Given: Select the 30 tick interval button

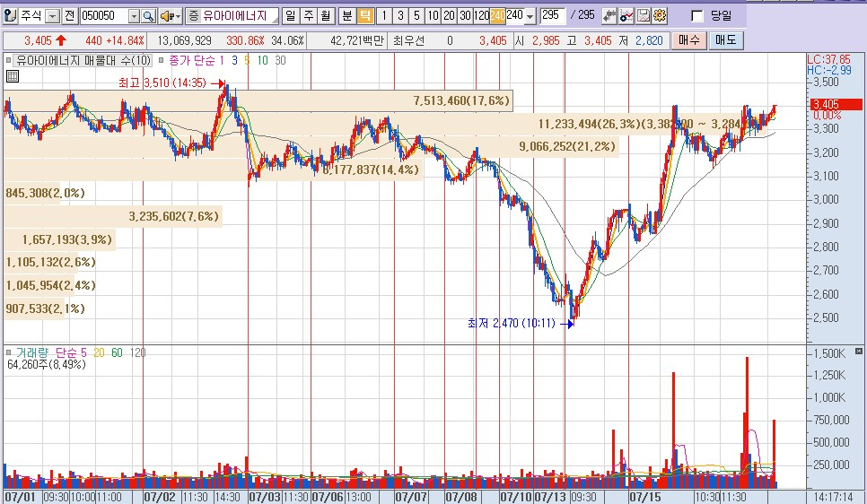Looking at the screenshot, I should 465,16.
